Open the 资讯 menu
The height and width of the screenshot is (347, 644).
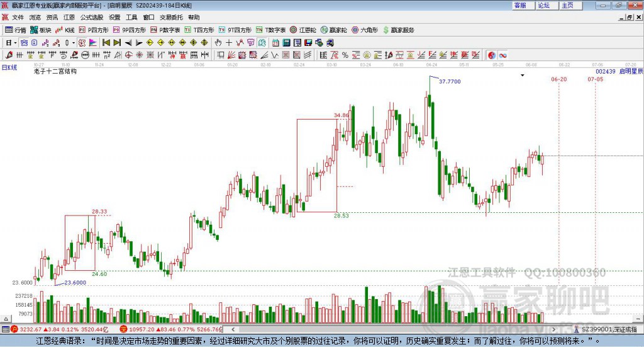pos(52,17)
